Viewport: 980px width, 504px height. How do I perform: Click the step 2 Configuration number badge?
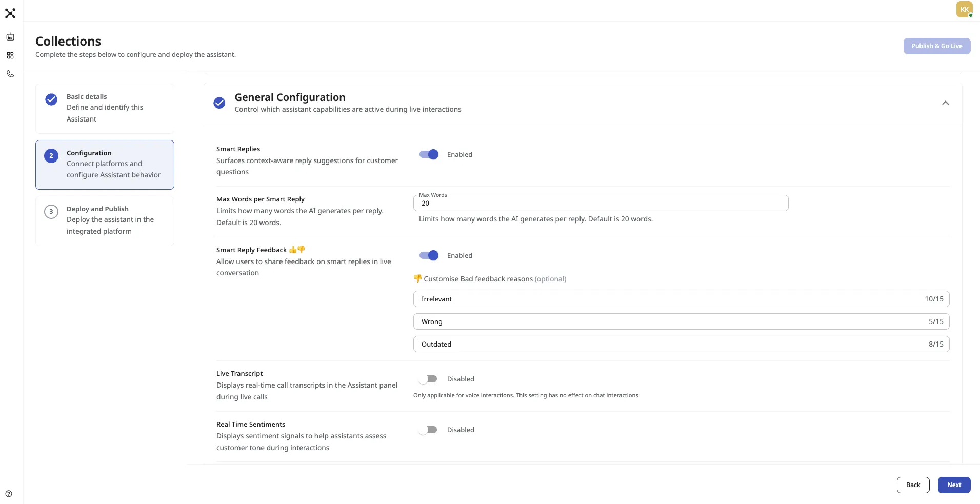[x=51, y=156]
